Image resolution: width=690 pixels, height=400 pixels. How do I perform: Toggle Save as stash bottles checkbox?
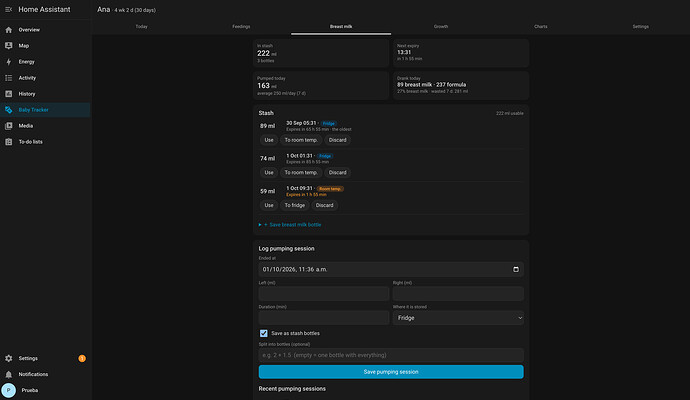pos(264,333)
